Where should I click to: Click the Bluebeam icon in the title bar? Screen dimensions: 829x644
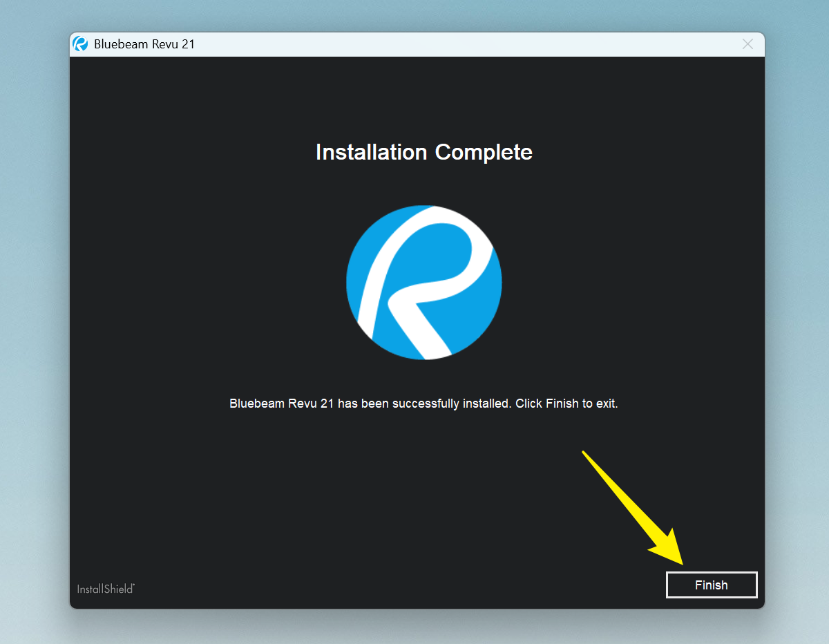(x=81, y=44)
